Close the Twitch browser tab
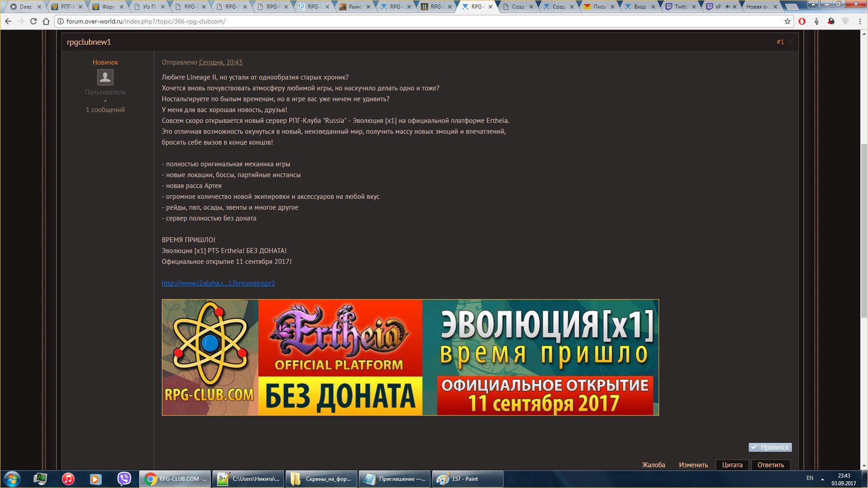This screenshot has width=868, height=488. tap(694, 7)
